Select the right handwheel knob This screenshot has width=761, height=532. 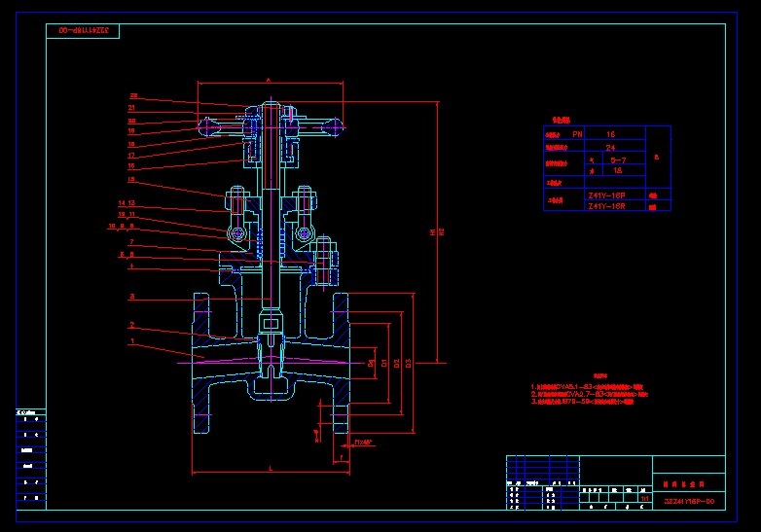tap(336, 125)
